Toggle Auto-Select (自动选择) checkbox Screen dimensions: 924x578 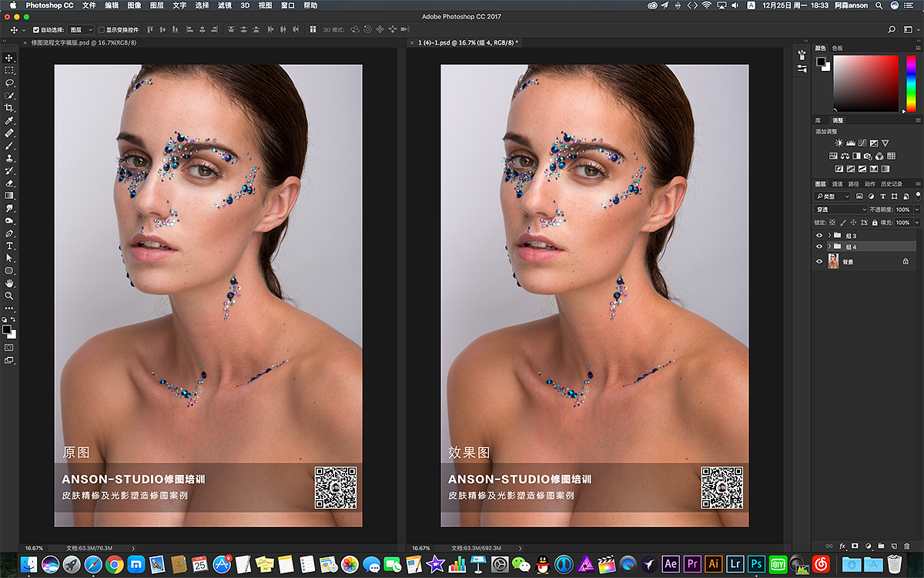(36, 30)
